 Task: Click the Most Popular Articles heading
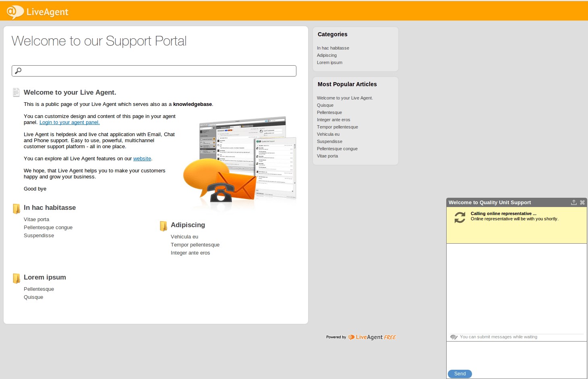tap(347, 84)
